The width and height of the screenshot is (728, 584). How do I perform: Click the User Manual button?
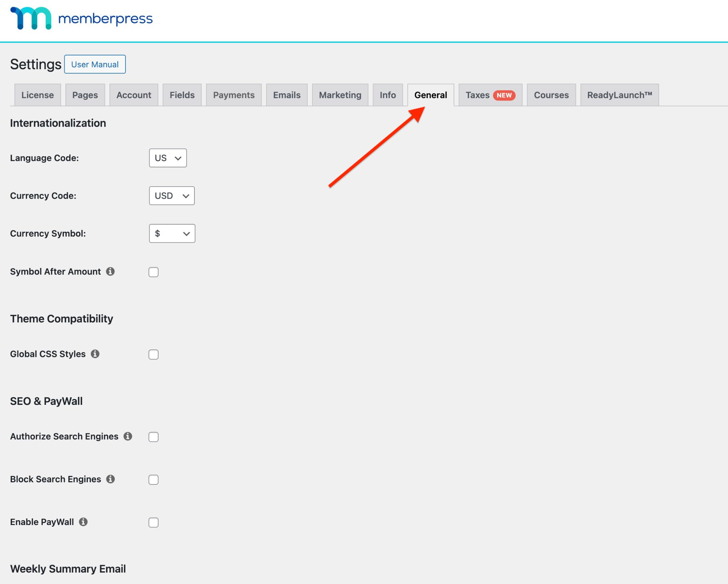[95, 64]
